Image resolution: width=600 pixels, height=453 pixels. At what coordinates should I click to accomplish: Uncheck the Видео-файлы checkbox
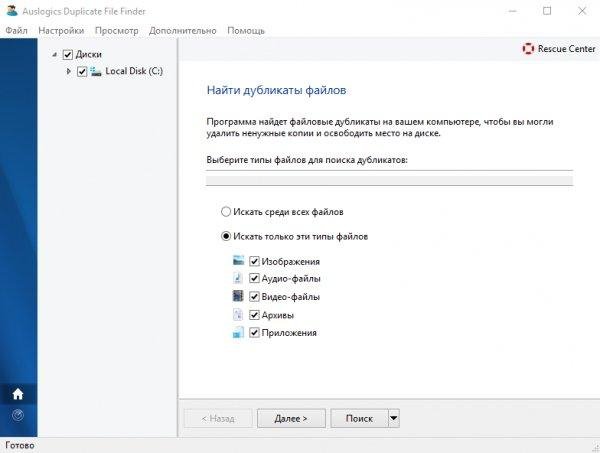point(254,296)
